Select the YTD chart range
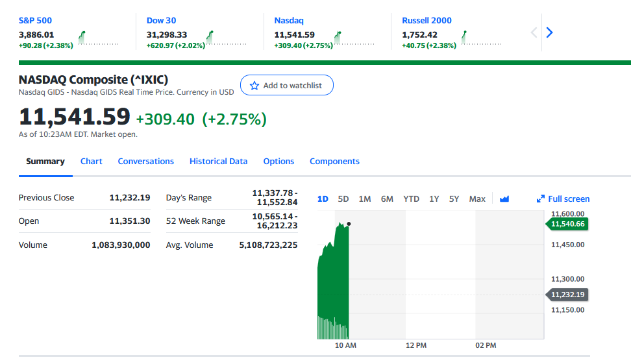Image resolution: width=631 pixels, height=364 pixels. coord(412,199)
